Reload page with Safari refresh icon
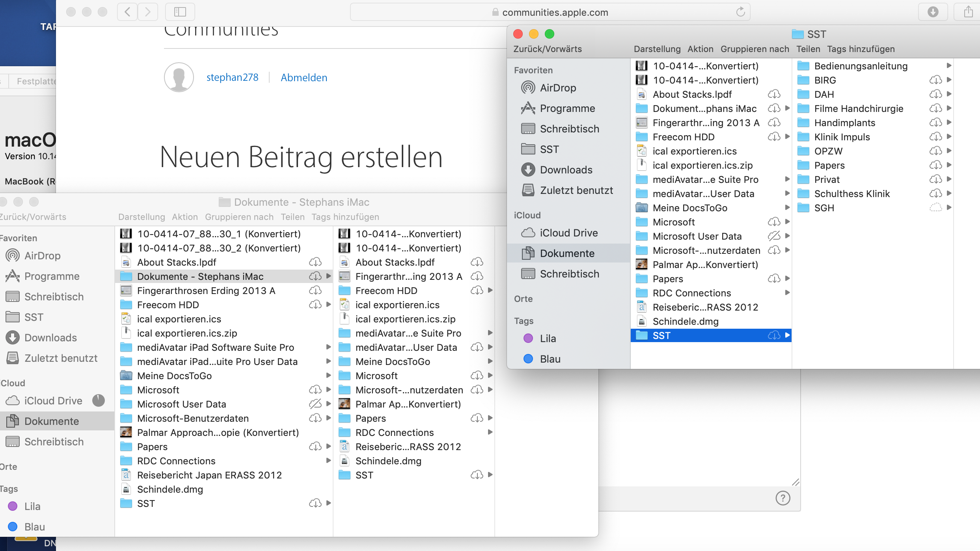 pyautogui.click(x=740, y=12)
